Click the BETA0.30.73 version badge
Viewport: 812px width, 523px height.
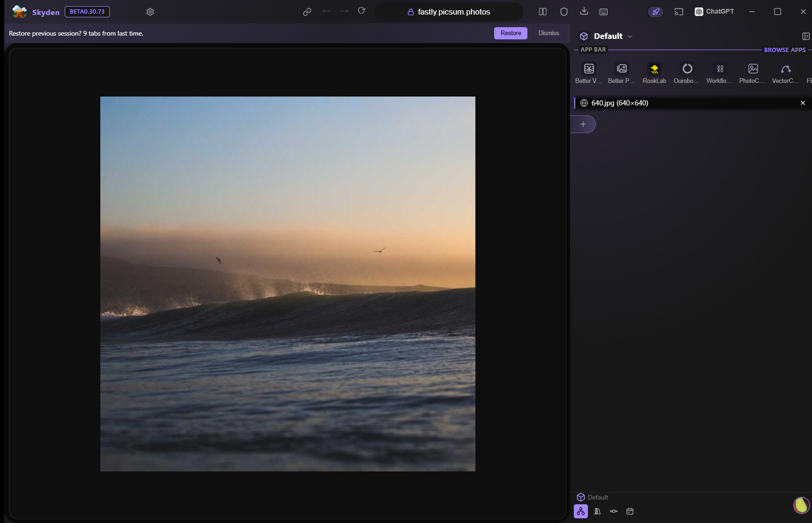(87, 12)
